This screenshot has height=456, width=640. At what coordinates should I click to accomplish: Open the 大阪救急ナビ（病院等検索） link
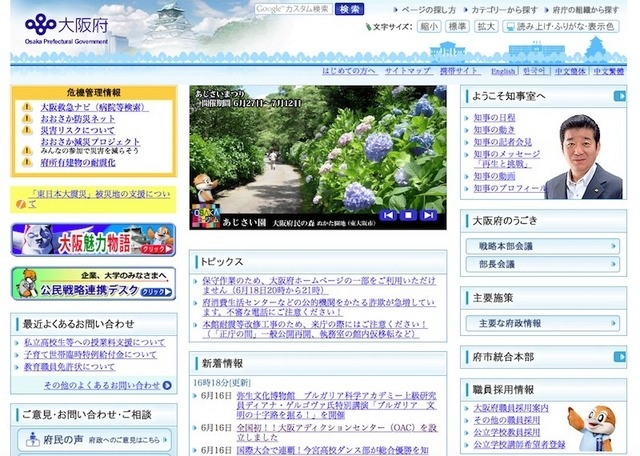pyautogui.click(x=94, y=107)
